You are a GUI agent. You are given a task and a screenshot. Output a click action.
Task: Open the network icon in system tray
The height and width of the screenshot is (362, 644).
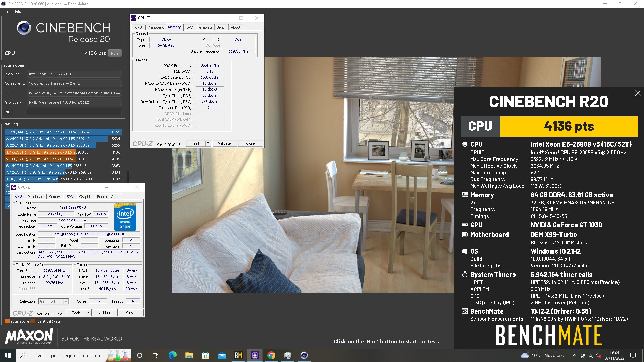click(x=591, y=355)
